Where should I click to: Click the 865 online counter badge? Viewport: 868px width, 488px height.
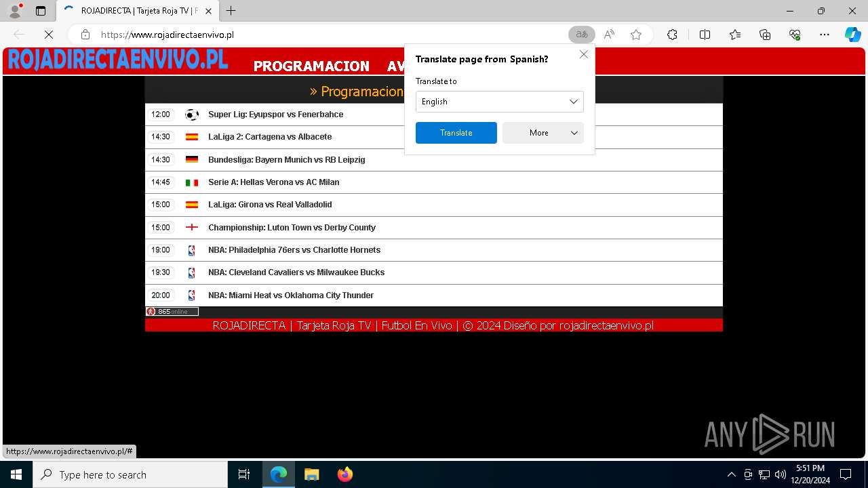click(x=172, y=312)
